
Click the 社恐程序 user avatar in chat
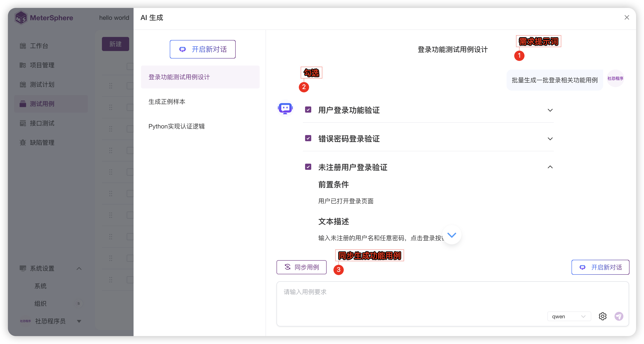615,78
